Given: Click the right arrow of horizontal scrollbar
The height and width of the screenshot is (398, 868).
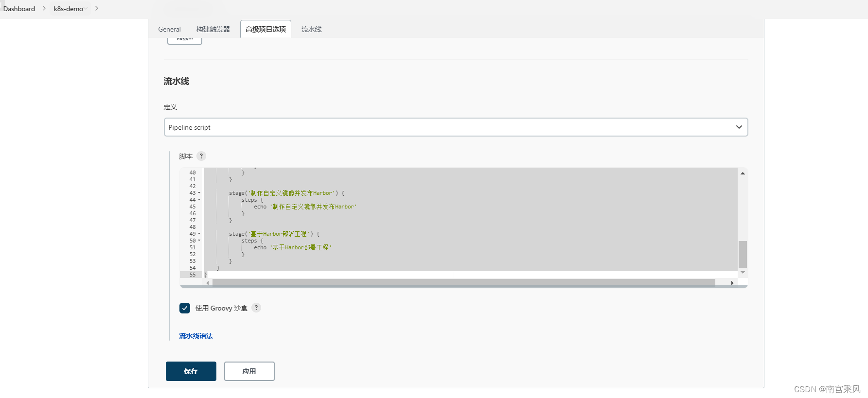Looking at the screenshot, I should pyautogui.click(x=732, y=283).
